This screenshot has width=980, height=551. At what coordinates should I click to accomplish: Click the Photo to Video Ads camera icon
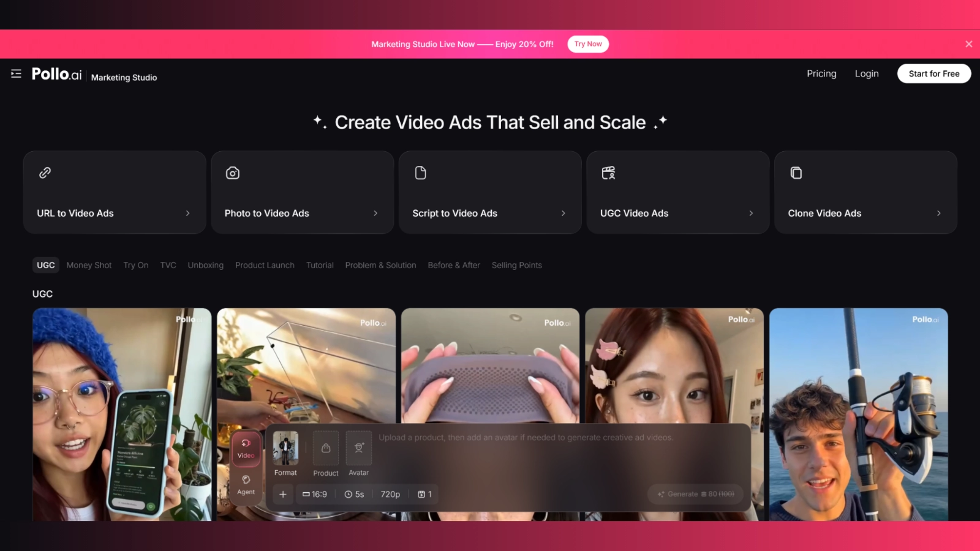pyautogui.click(x=233, y=173)
